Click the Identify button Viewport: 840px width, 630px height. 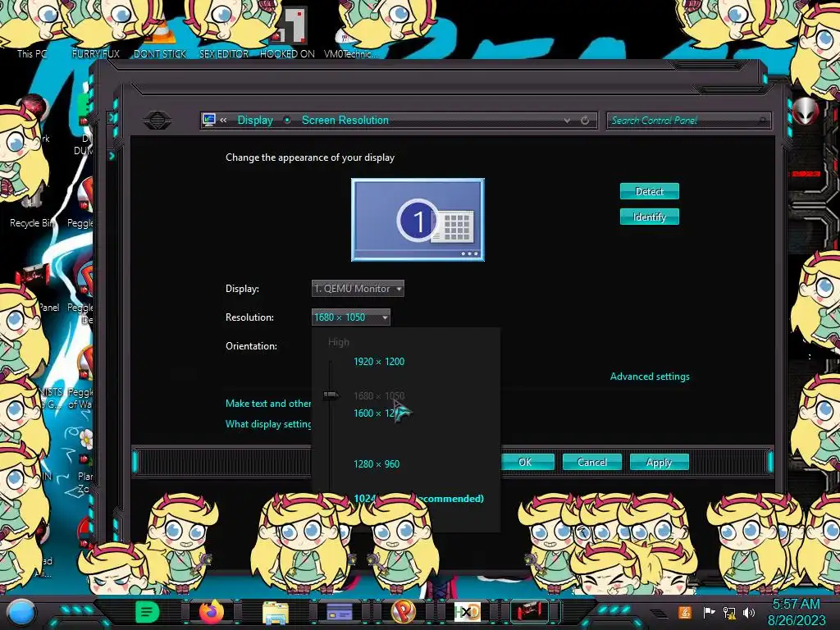pos(650,217)
